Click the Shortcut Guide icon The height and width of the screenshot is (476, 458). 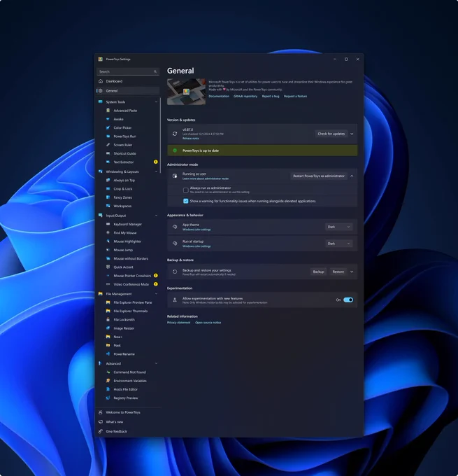(108, 153)
